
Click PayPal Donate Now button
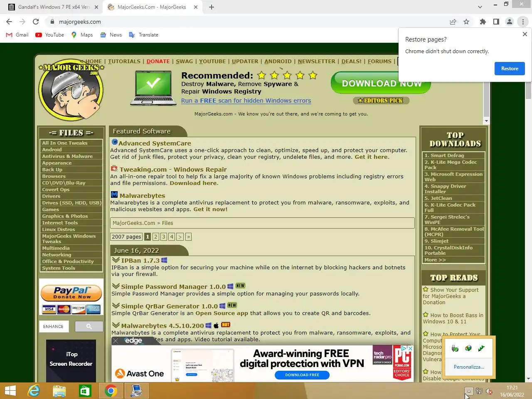71,293
